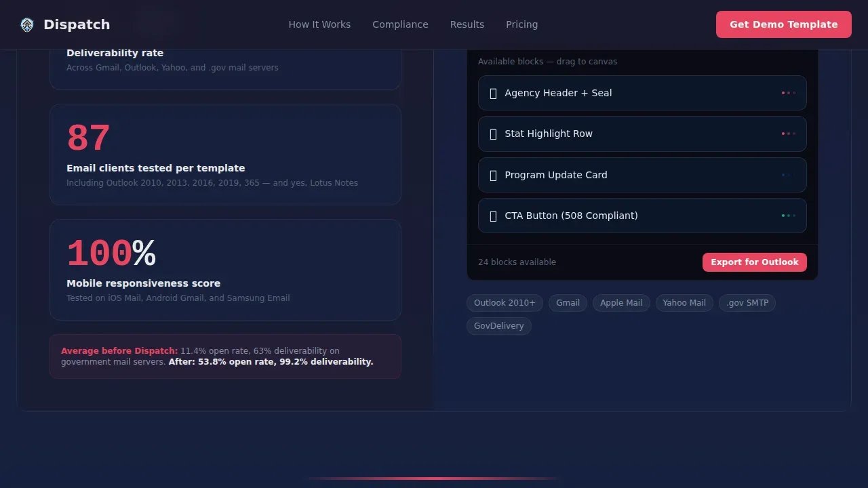Select the Apple Mail tag

coord(621,303)
